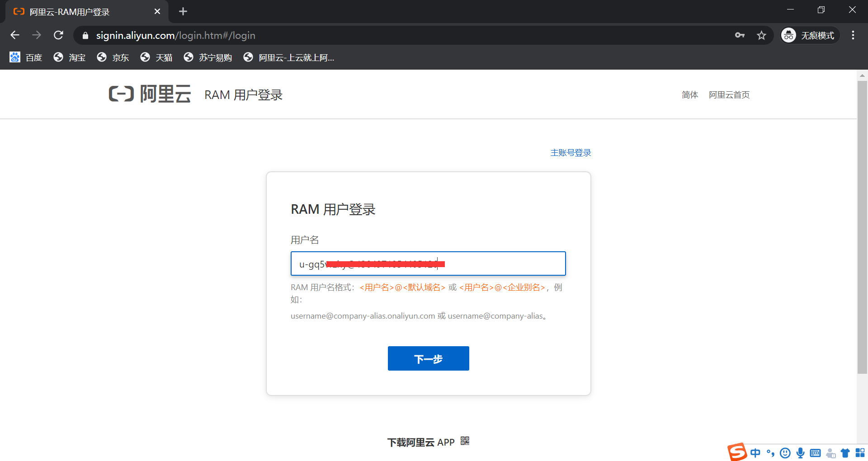Screen dimensions: 868x461
Task: Click the username@company-alias.onaliyun.com example text
Action: (x=363, y=316)
